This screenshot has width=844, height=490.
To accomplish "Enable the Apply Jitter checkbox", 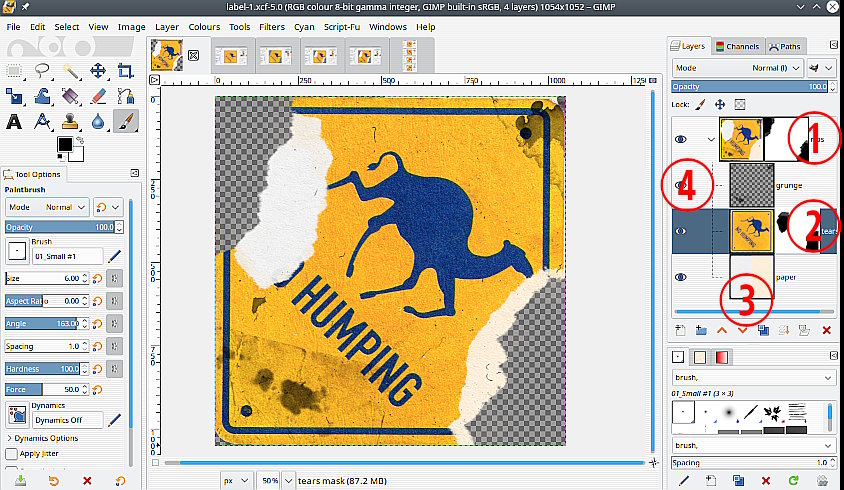I will (x=11, y=453).
